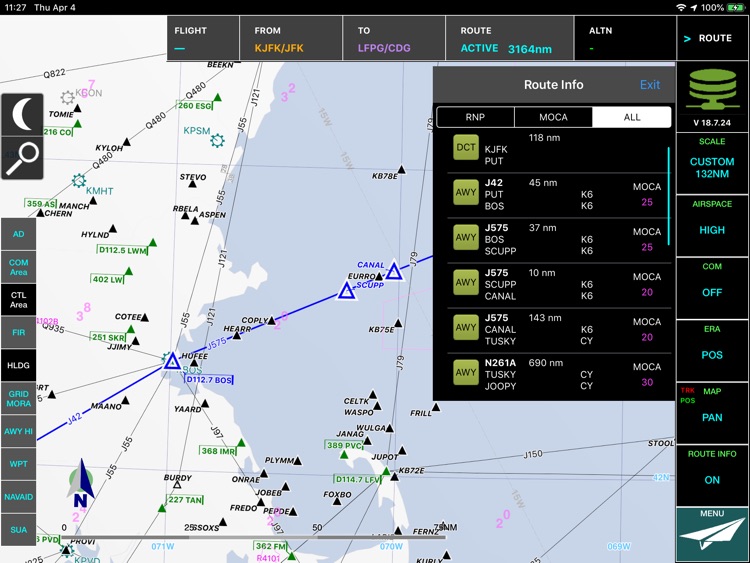
Task: Tap the AWY badge for N261A leg
Action: tap(465, 373)
